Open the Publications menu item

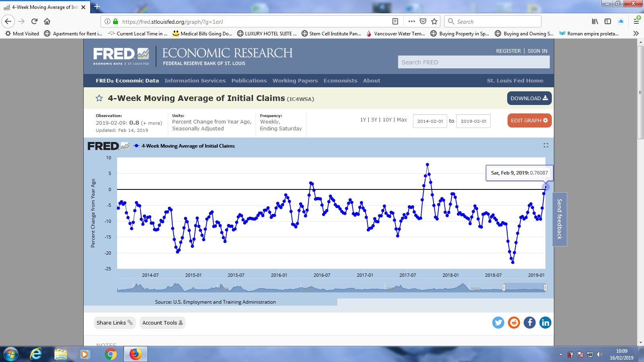point(249,80)
